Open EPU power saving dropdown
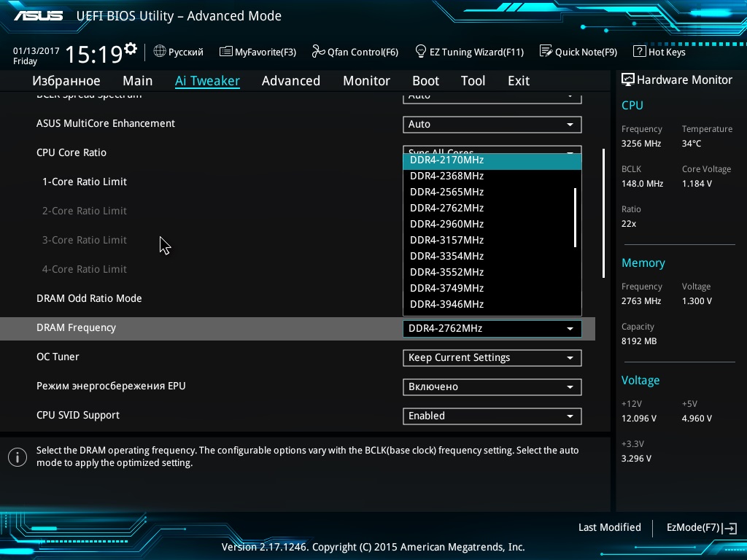Viewport: 747px width, 560px height. [492, 386]
